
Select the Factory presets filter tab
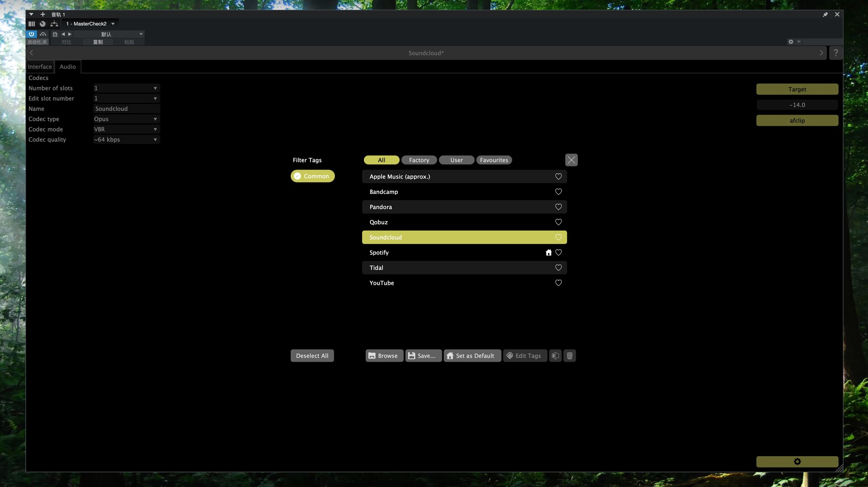[x=419, y=160]
